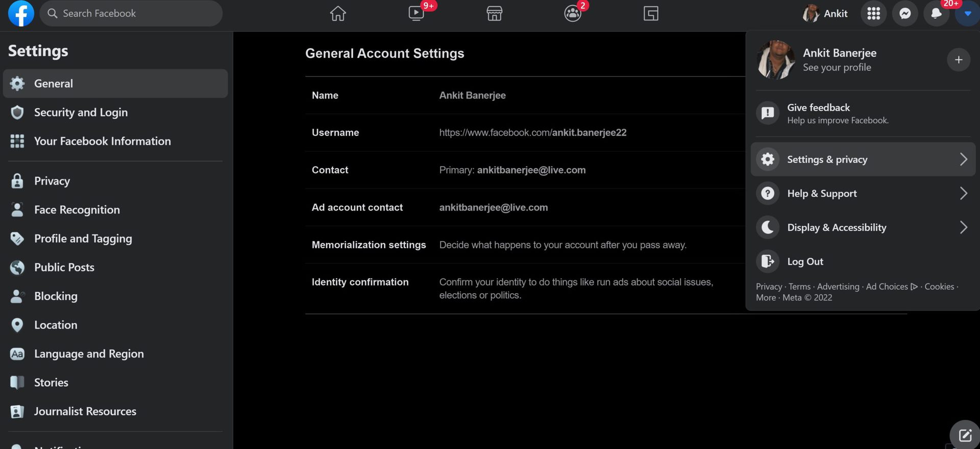Open Your Facebook Information settings
Image resolution: width=980 pixels, height=449 pixels.
(115, 141)
